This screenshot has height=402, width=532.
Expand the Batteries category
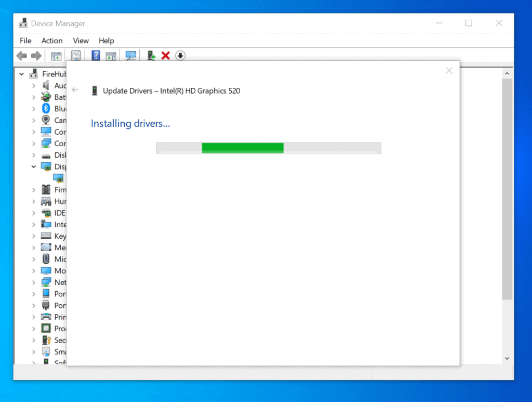(x=33, y=97)
